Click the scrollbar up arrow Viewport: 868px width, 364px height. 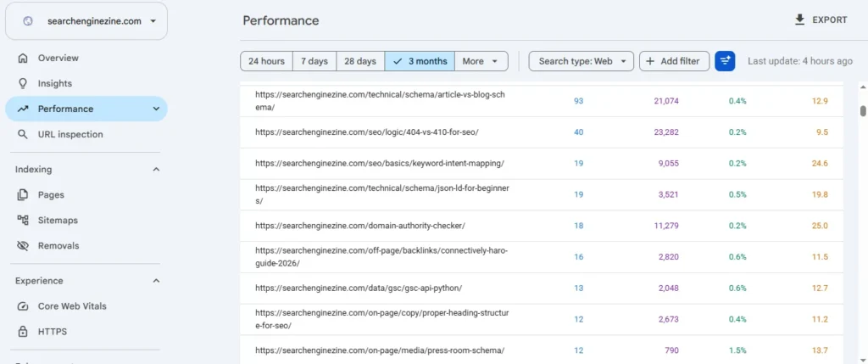pos(863,87)
